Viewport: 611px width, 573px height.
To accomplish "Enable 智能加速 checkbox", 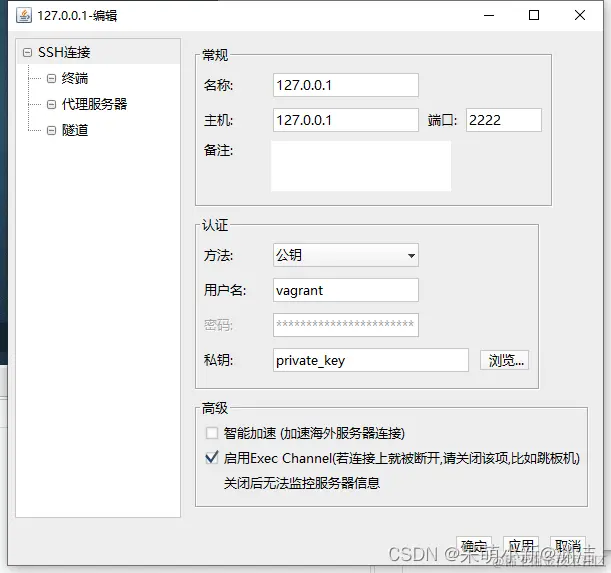I will (212, 433).
